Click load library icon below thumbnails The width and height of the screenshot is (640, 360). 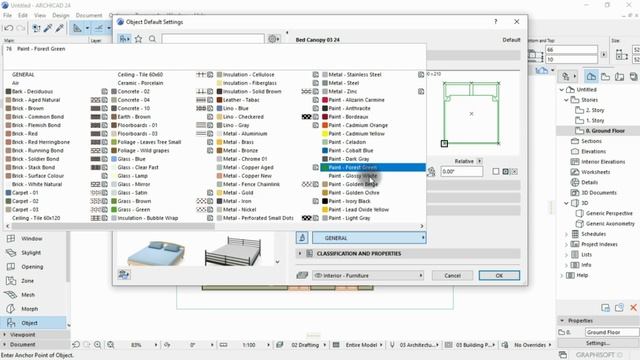(124, 274)
